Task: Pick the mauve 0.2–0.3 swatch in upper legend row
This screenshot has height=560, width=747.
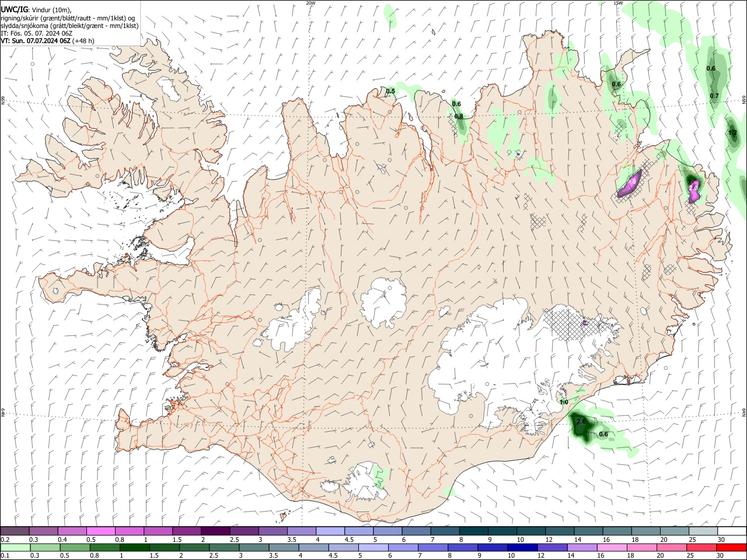Action: (x=15, y=531)
